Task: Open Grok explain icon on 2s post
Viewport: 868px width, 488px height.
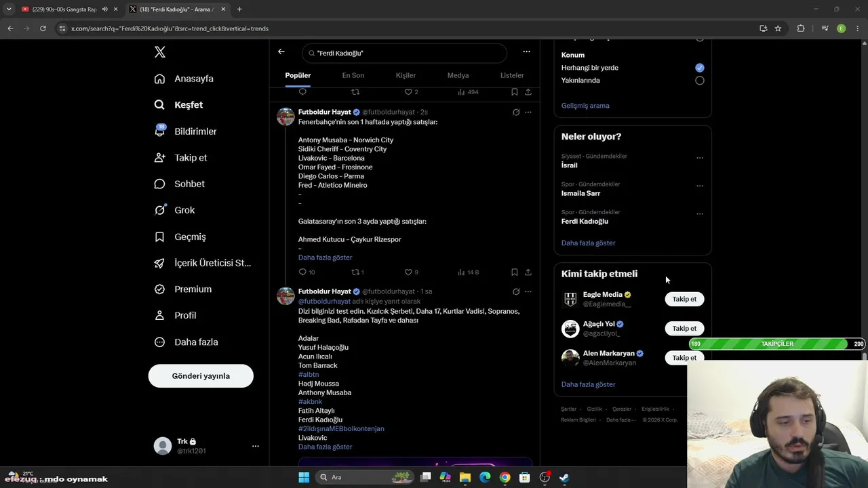Action: tap(516, 113)
